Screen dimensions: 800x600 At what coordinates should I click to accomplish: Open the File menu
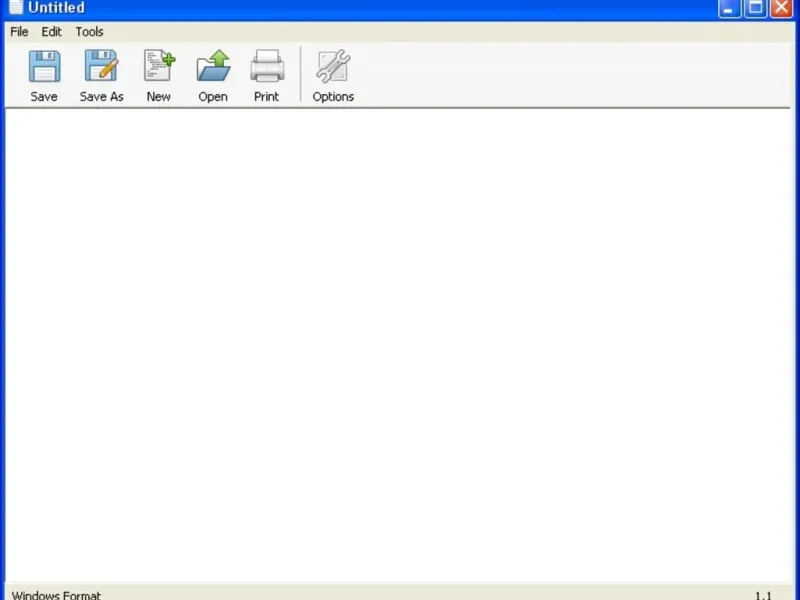[x=19, y=32]
